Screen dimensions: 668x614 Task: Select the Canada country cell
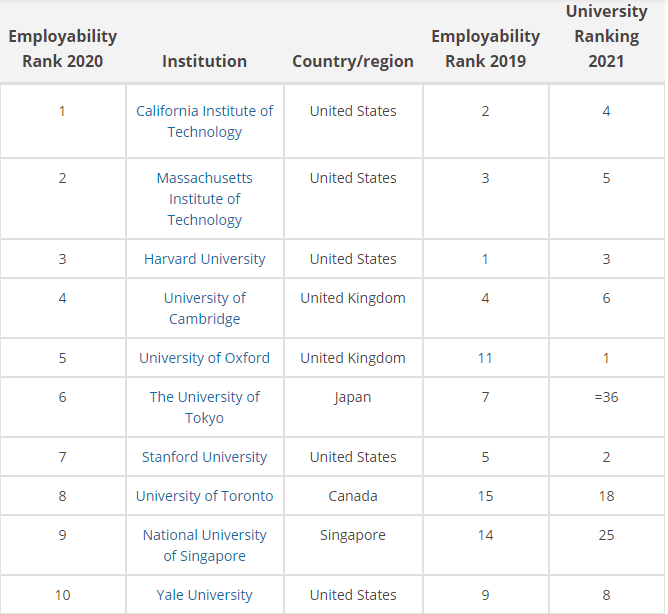click(353, 496)
